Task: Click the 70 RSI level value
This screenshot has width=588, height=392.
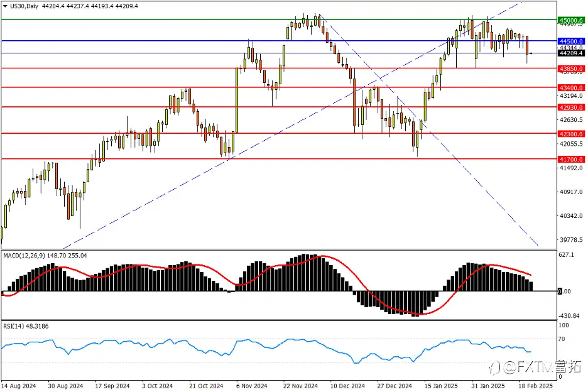Action: point(562,339)
